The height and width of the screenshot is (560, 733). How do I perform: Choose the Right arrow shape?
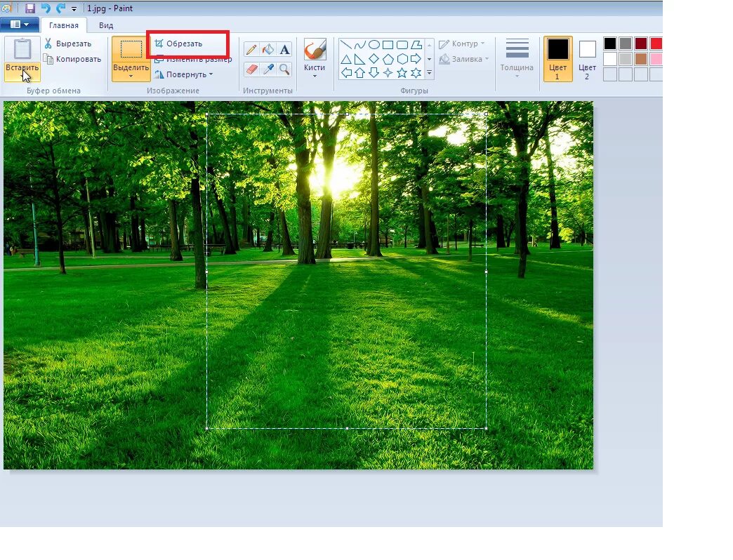point(416,59)
